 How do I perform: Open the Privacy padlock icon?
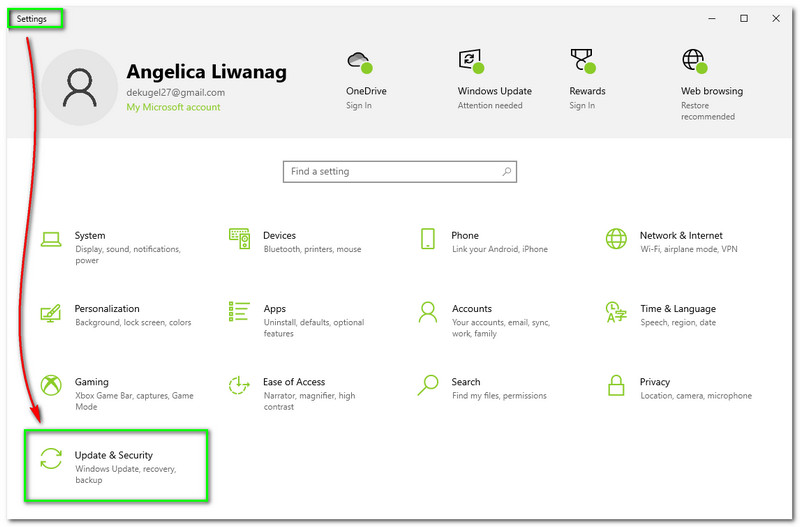coord(616,385)
